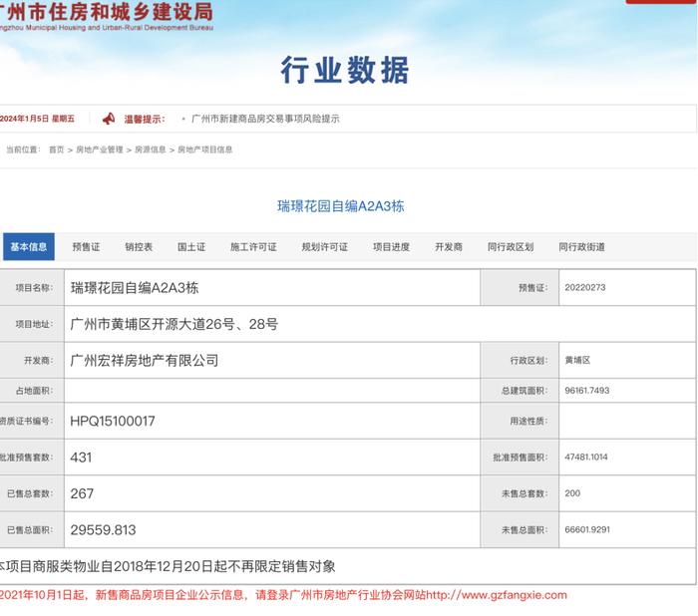Select certificate number HPQ15100017
Screen dimensions: 698x616
(113, 421)
